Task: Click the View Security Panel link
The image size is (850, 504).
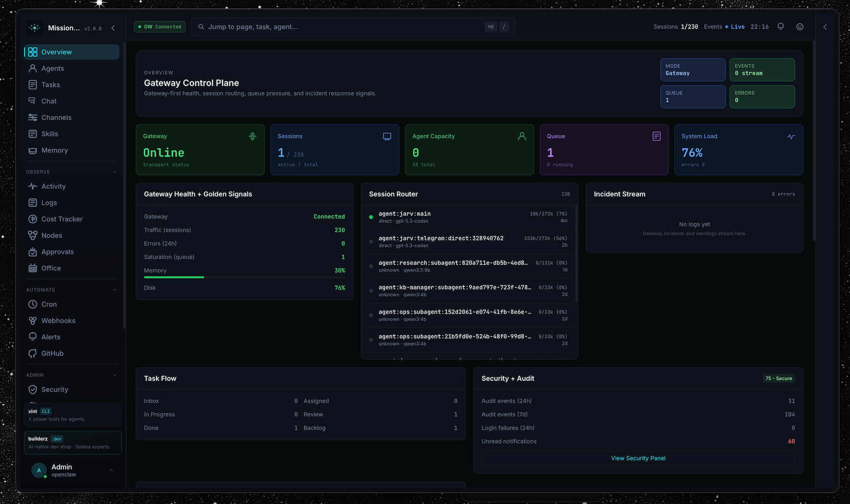Action: point(638,458)
